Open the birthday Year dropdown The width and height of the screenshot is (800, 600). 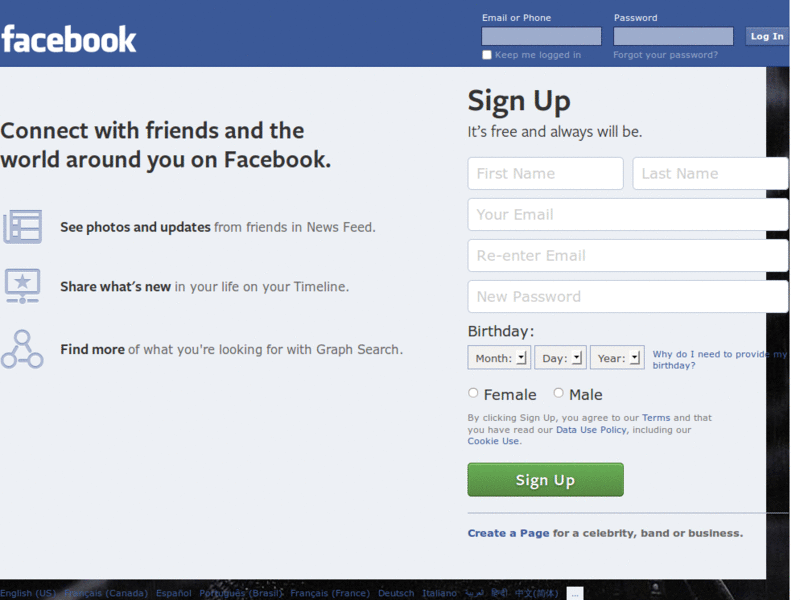coord(617,358)
